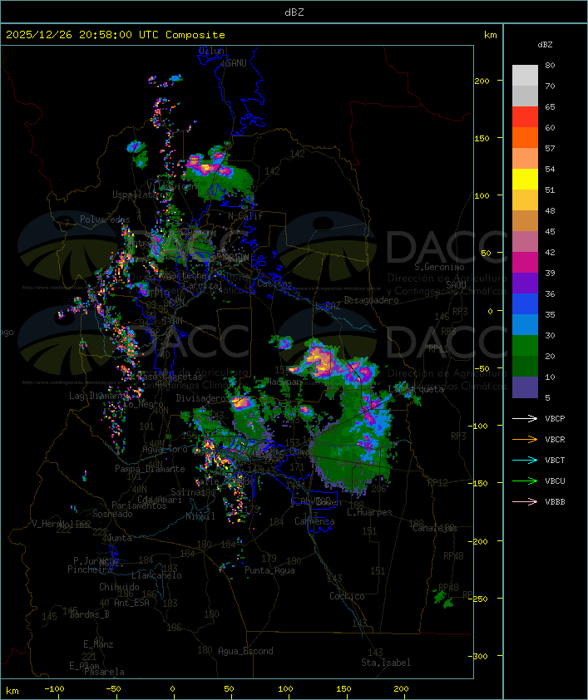Select the VBCR legend label
Image resolution: width=588 pixels, height=700 pixels.
[x=555, y=439]
